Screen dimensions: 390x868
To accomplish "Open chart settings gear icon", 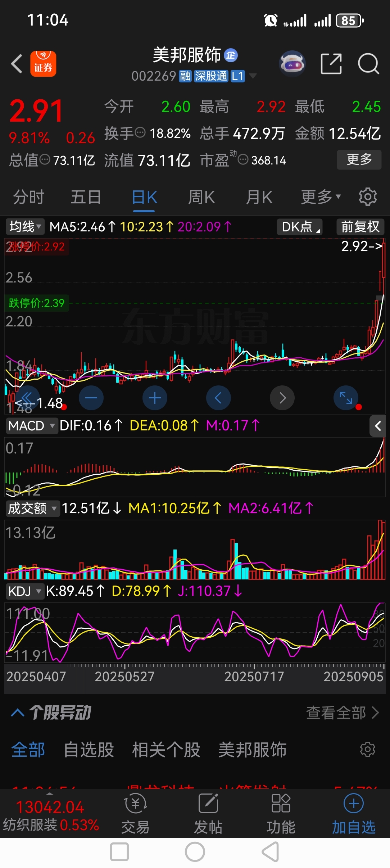I will pyautogui.click(x=368, y=197).
